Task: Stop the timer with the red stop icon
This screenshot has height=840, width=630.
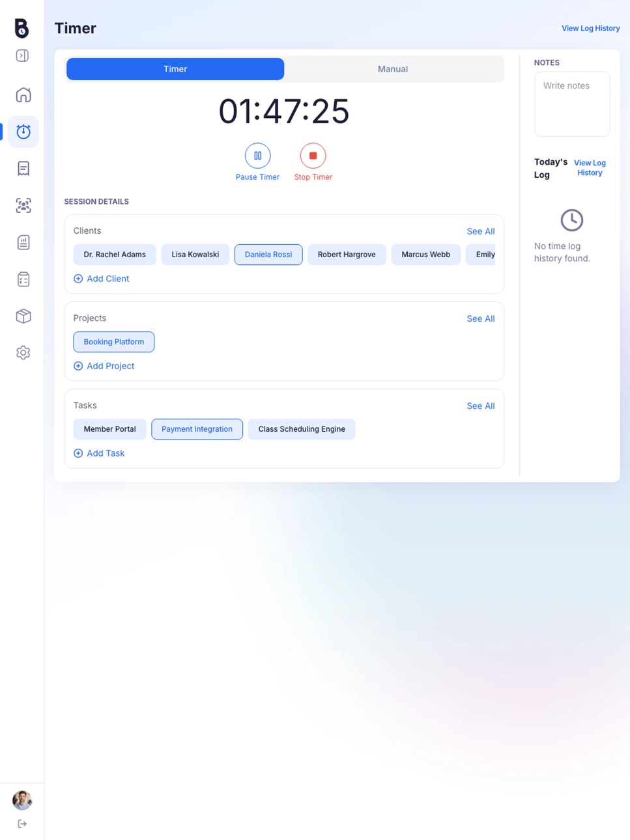Action: (313, 156)
